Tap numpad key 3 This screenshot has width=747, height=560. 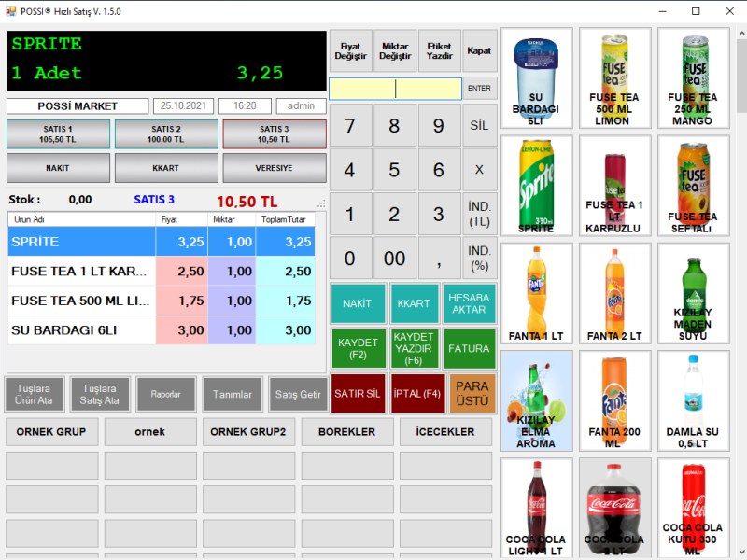(x=438, y=215)
